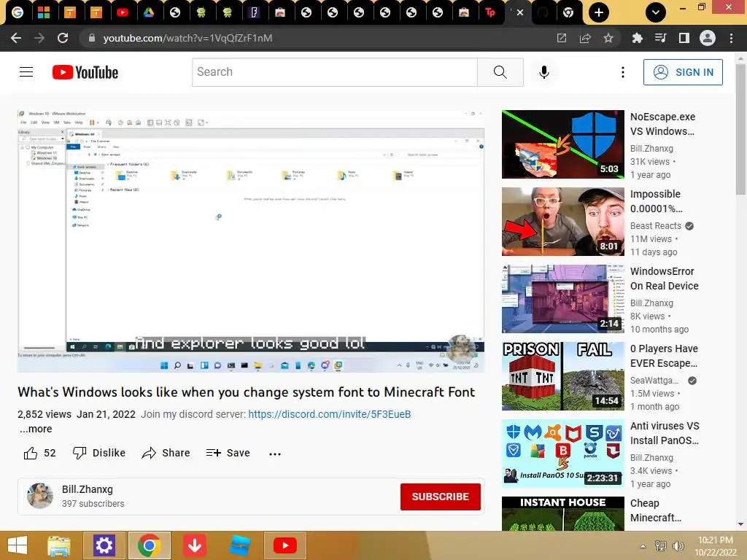Show the Chrome side panel
Screen dimensions: 747x560
684,38
